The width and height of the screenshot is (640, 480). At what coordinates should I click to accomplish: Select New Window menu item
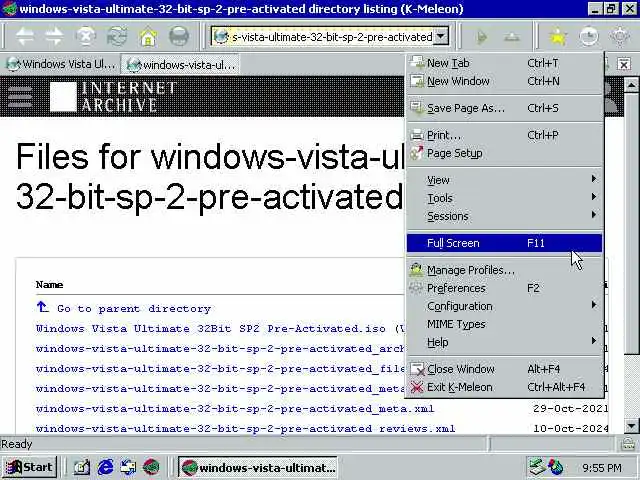point(504,81)
